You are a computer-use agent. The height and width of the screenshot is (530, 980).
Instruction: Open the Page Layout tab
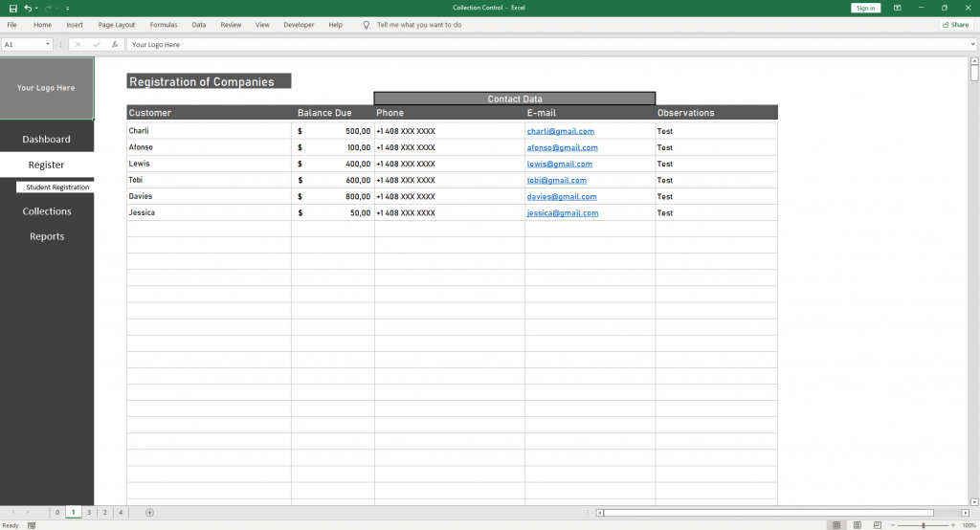pos(116,25)
